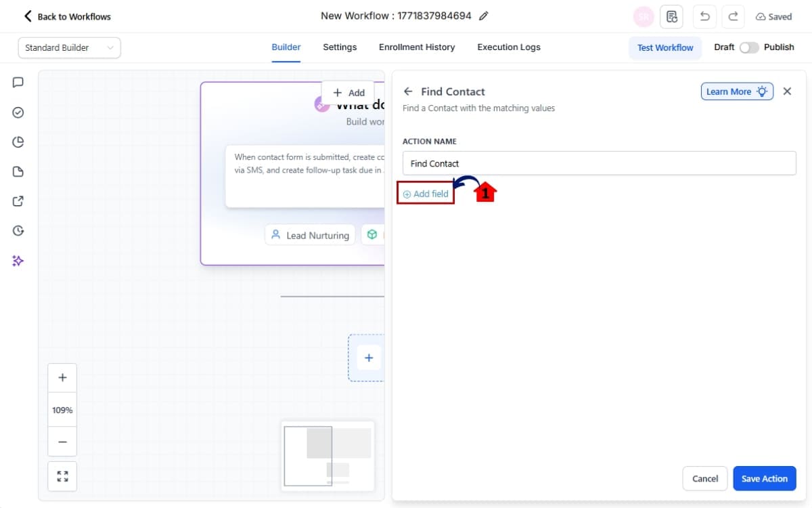Screen dimensions: 812x508
Task: Go back using Find Contact arrow
Action: [408, 91]
